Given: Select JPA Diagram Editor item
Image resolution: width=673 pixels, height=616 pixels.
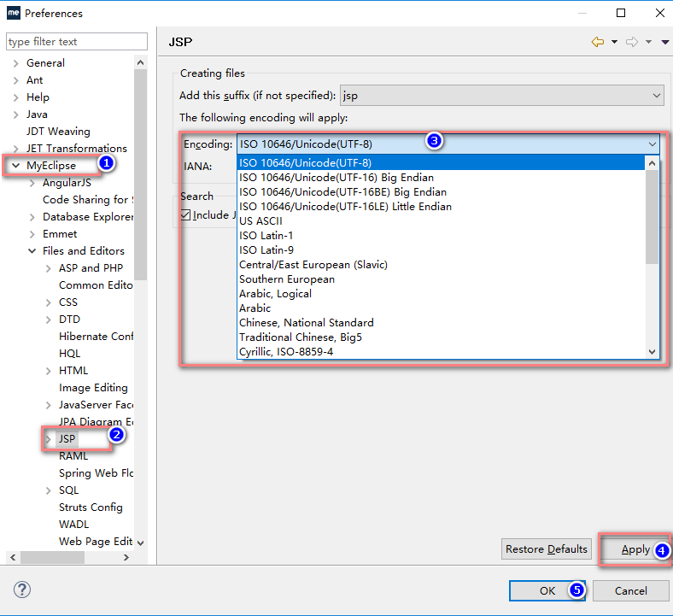Looking at the screenshot, I should point(97,421).
